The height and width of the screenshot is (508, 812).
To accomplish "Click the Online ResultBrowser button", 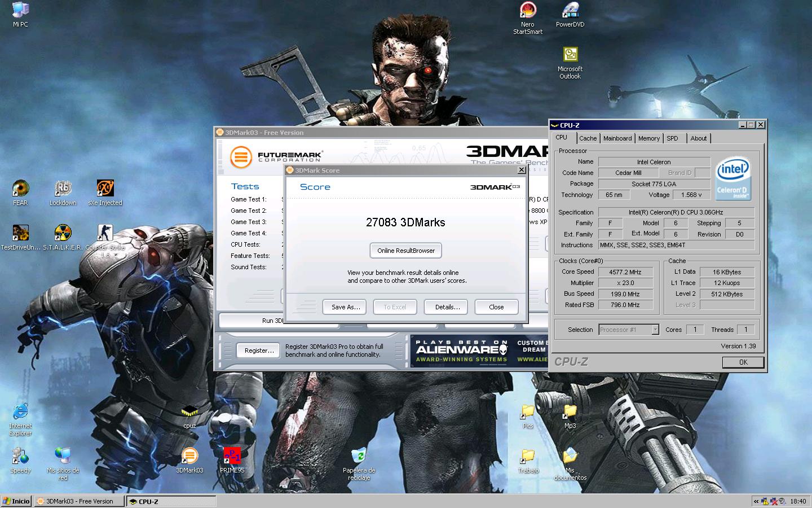I will pyautogui.click(x=406, y=251).
